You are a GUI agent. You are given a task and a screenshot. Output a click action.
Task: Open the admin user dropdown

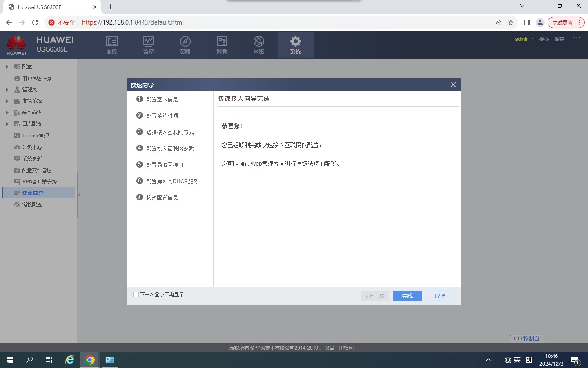[524, 39]
